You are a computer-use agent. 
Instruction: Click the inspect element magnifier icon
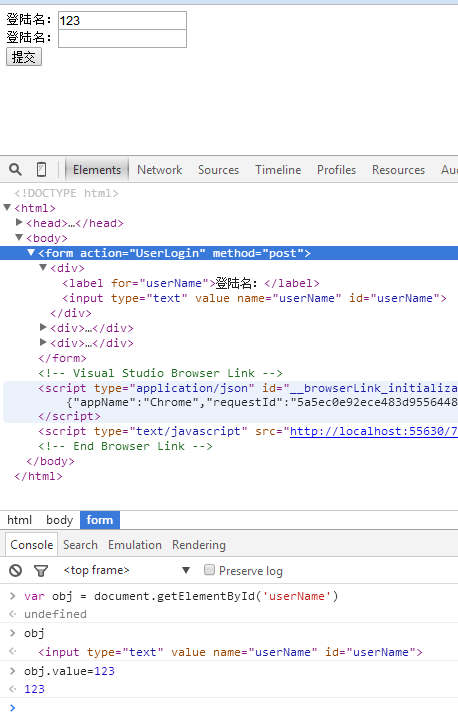(15, 170)
